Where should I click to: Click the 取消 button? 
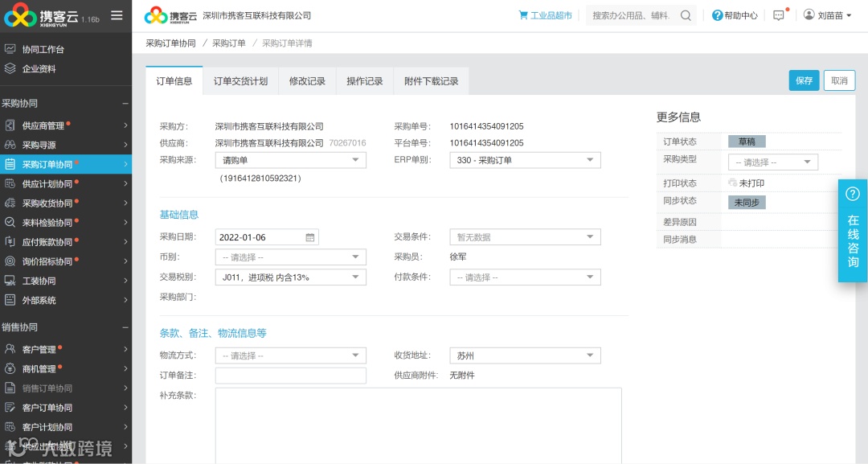click(839, 80)
